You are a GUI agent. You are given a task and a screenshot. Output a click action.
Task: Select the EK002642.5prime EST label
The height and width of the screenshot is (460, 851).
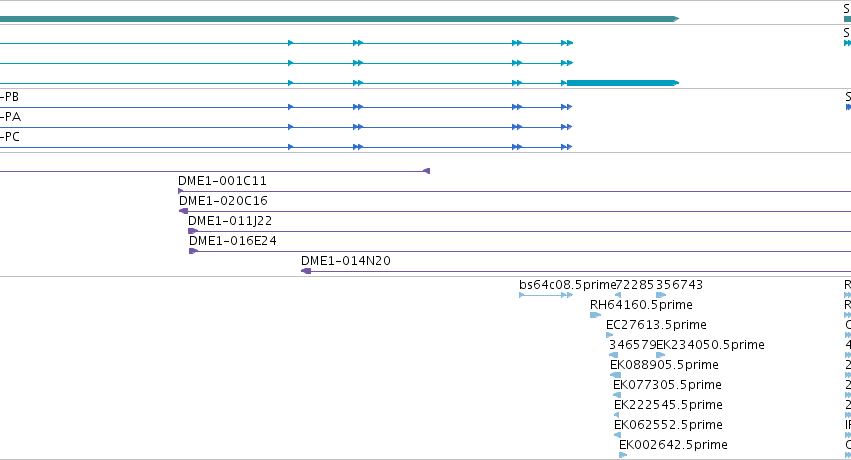pyautogui.click(x=673, y=445)
